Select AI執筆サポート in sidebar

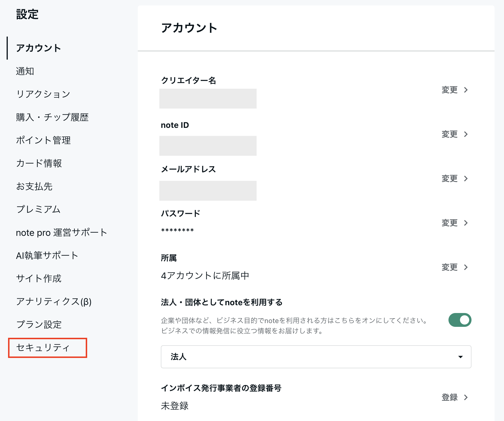pos(47,255)
